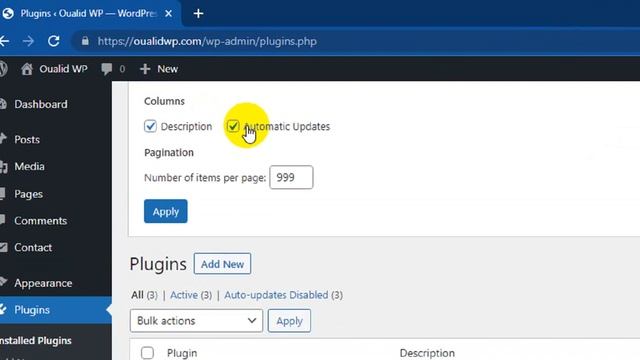Screen dimensions: 640x360
Task: Switch to the Plugins browser tab
Action: (x=88, y=13)
